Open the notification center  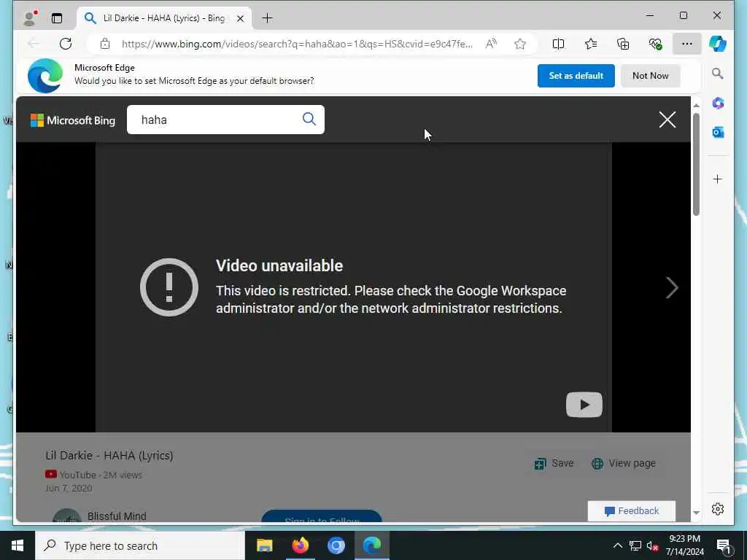point(724,545)
